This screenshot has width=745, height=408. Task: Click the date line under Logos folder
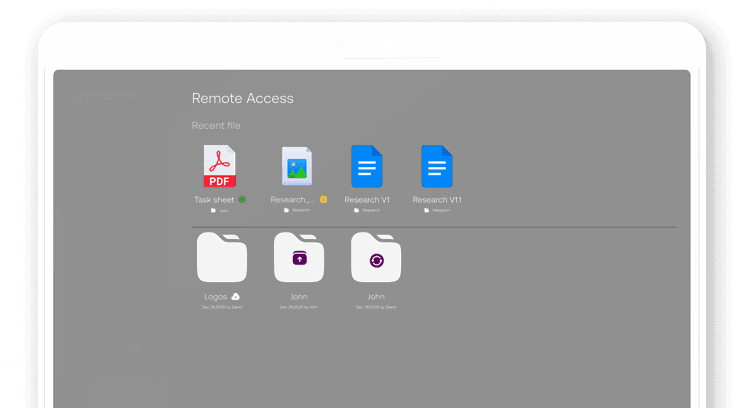(x=222, y=307)
